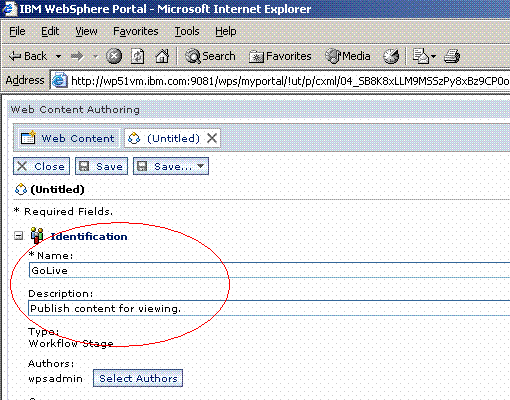Viewport: 510px width, 400px height.
Task: Click the Forward arrow icon
Action: tap(77, 56)
